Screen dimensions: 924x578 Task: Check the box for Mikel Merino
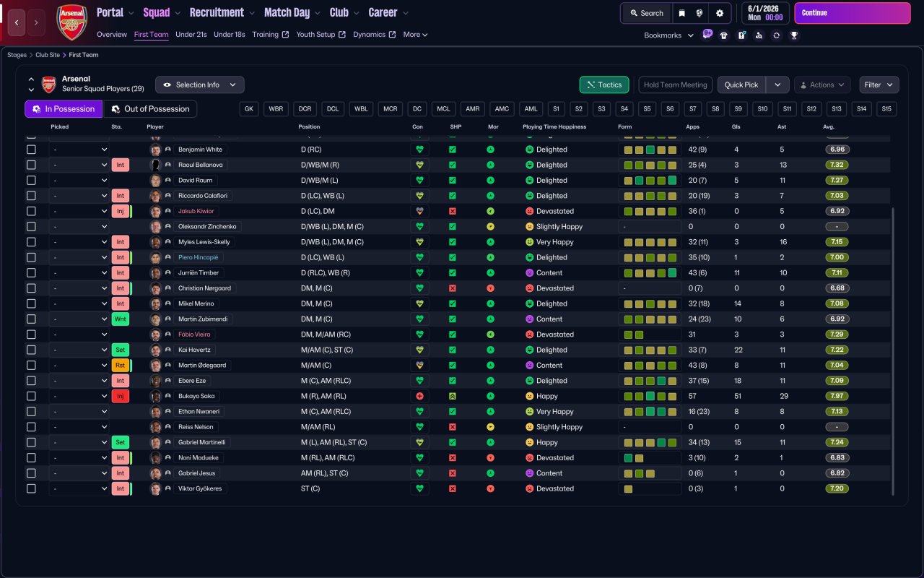(31, 303)
